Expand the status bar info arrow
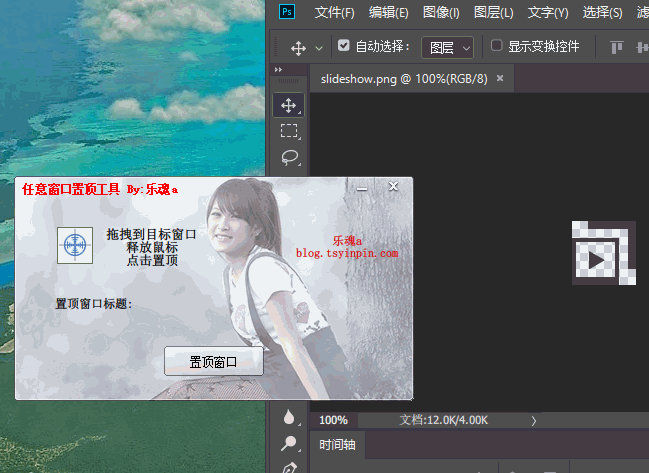Image resolution: width=649 pixels, height=473 pixels. coord(534,421)
